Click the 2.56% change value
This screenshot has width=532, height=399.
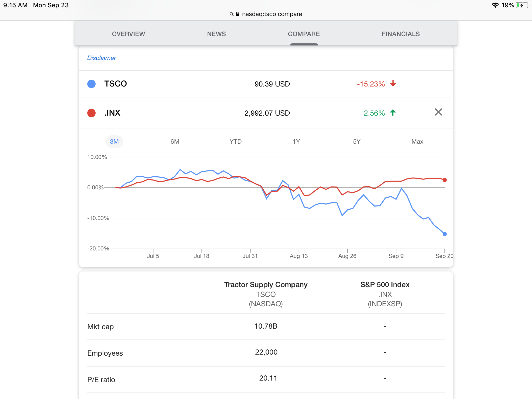pos(374,113)
